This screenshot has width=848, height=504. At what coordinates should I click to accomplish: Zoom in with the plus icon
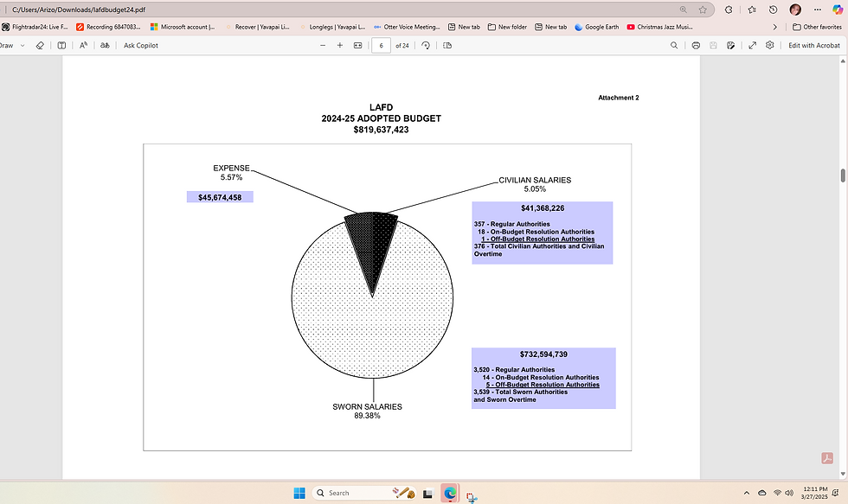(x=339, y=45)
